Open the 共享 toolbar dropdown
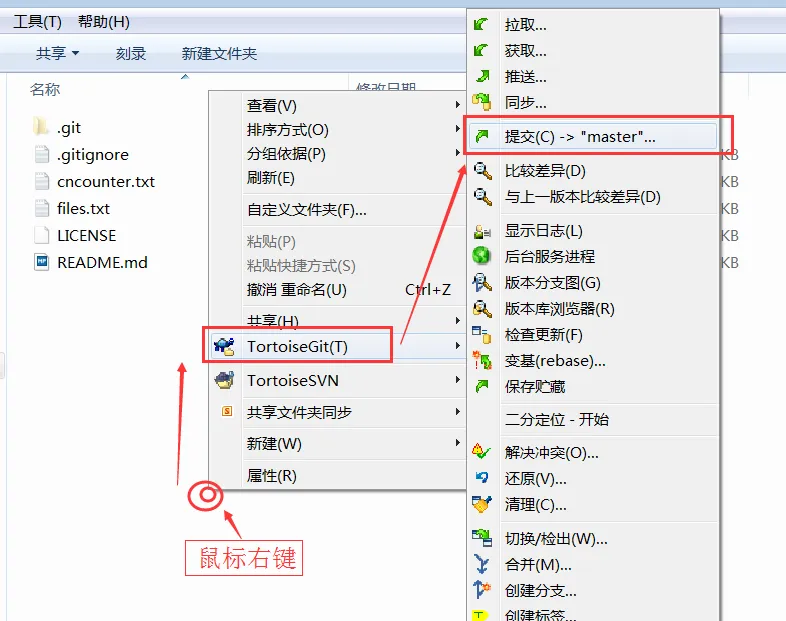 tap(58, 53)
